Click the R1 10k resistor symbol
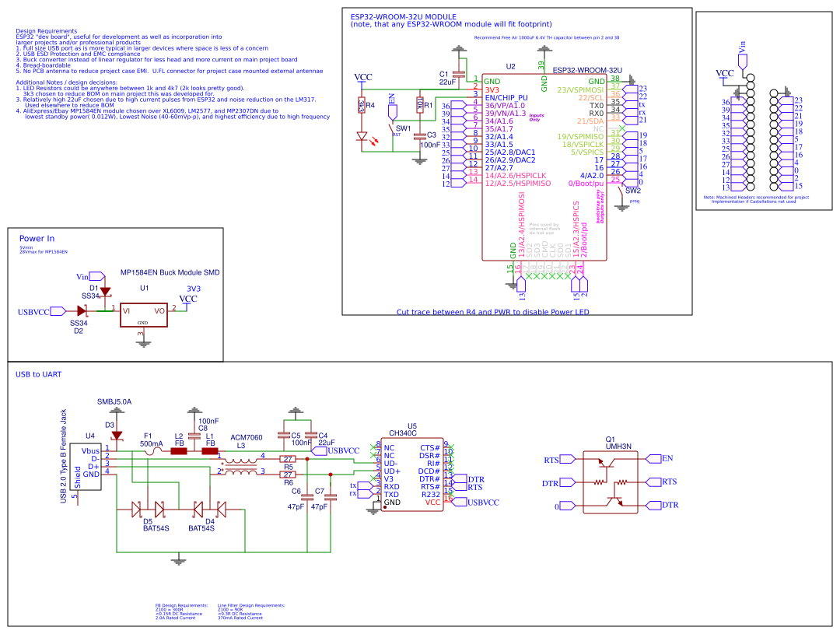The height and width of the screenshot is (634, 840). point(420,104)
